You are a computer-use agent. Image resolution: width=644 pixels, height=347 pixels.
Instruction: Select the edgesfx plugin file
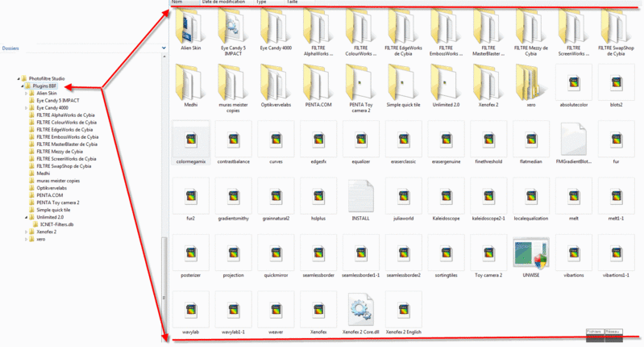(318, 140)
